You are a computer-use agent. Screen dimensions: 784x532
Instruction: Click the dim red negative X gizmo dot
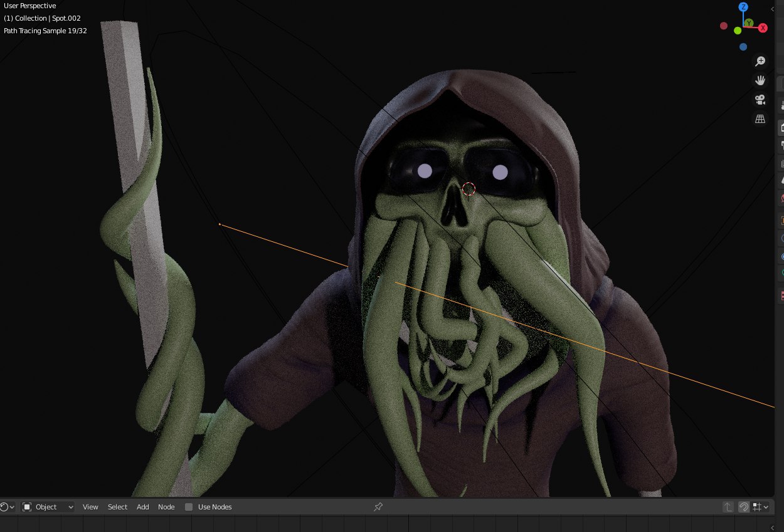pyautogui.click(x=724, y=26)
